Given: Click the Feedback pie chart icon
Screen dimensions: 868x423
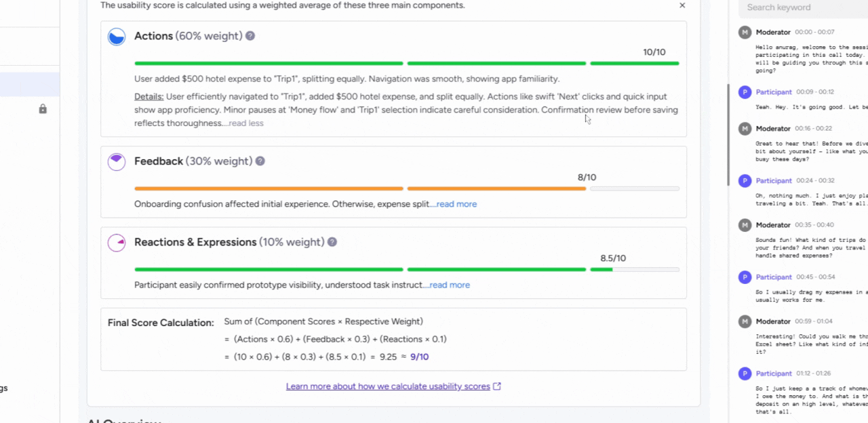Looking at the screenshot, I should pos(117,162).
